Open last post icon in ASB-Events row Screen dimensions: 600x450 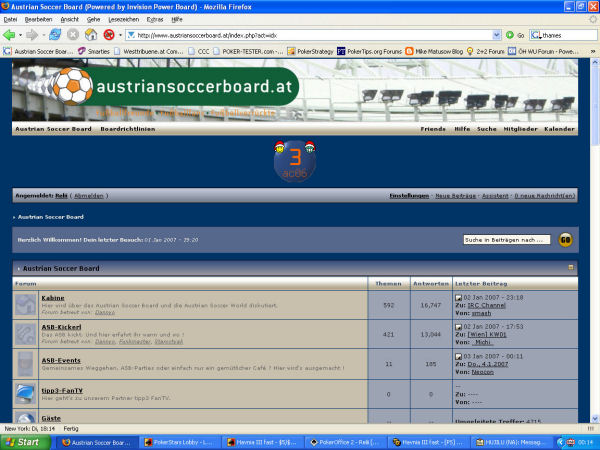(x=458, y=356)
